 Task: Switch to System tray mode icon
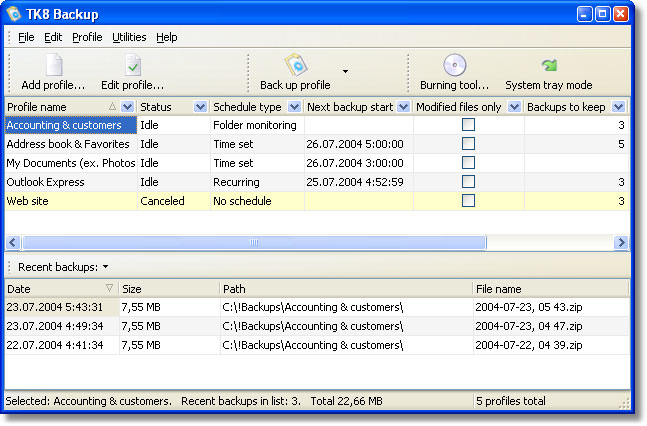(x=549, y=65)
